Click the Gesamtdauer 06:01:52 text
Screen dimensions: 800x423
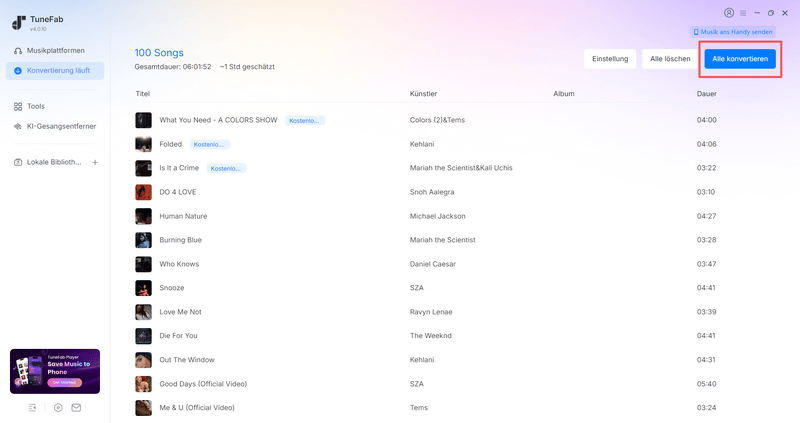[x=173, y=67]
